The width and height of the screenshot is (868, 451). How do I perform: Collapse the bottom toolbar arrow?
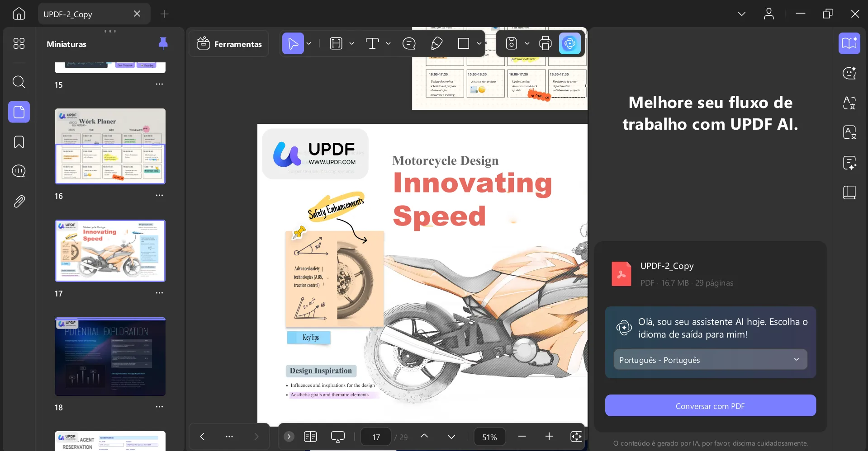(289, 437)
